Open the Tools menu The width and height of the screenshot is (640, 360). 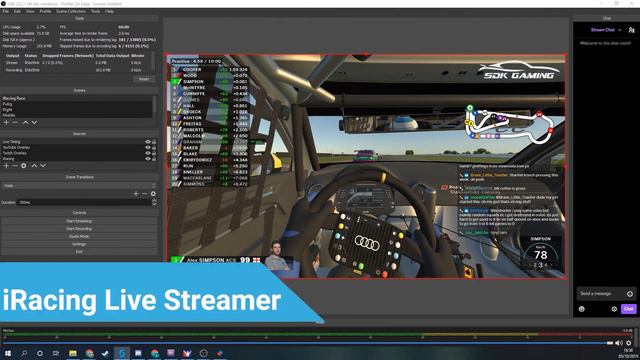tap(96, 11)
